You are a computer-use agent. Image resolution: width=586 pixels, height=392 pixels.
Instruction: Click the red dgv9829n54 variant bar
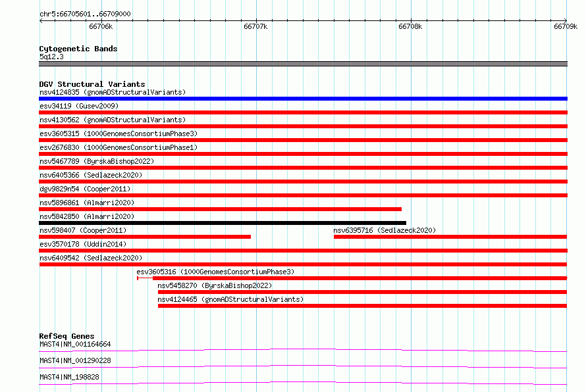(303, 195)
